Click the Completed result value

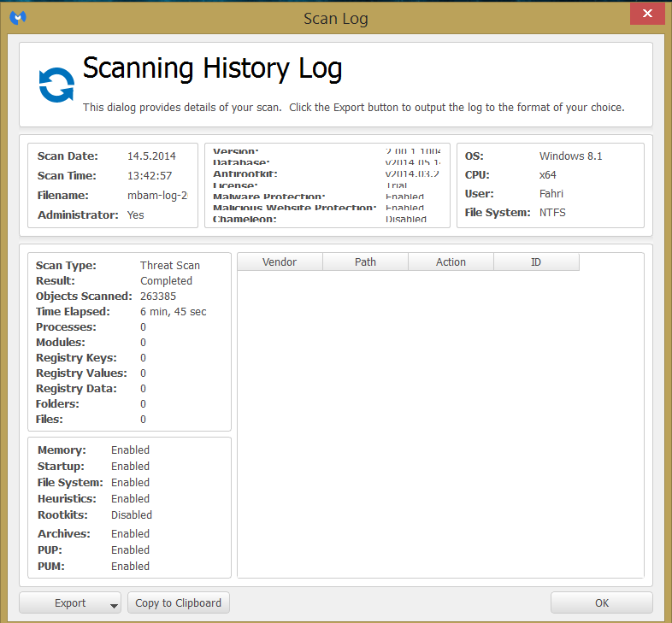point(166,280)
